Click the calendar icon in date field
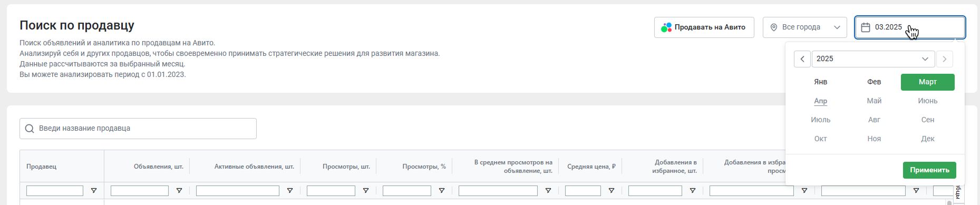Screen dimensions: 980x205 point(865,27)
